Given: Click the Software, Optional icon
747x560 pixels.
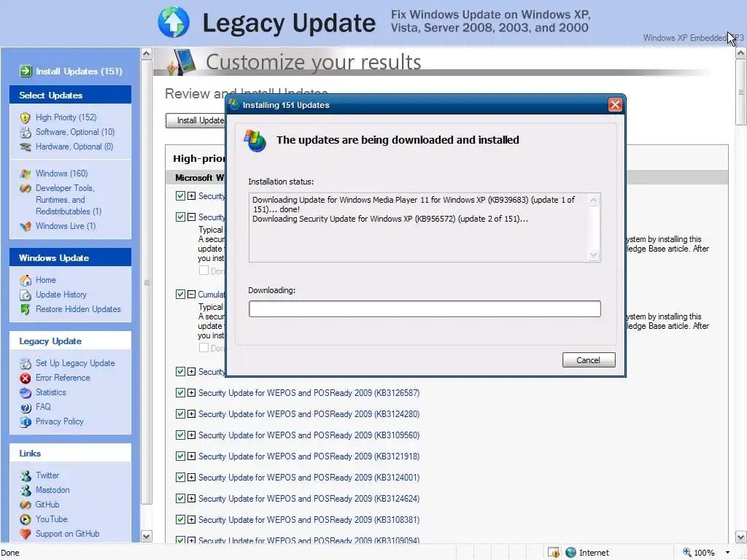Looking at the screenshot, I should pyautogui.click(x=26, y=133).
